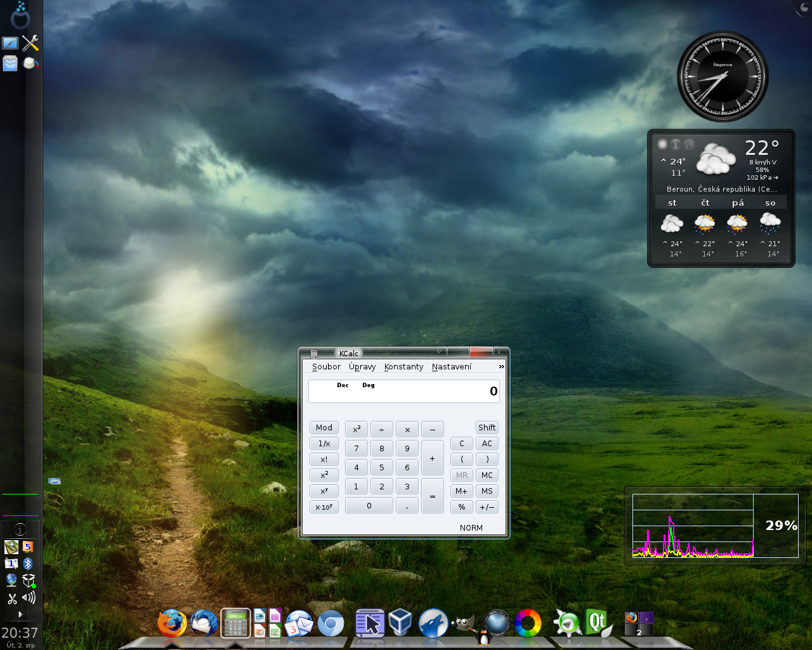
Task: Click the Bluetooth icon in system tray
Action: (28, 563)
